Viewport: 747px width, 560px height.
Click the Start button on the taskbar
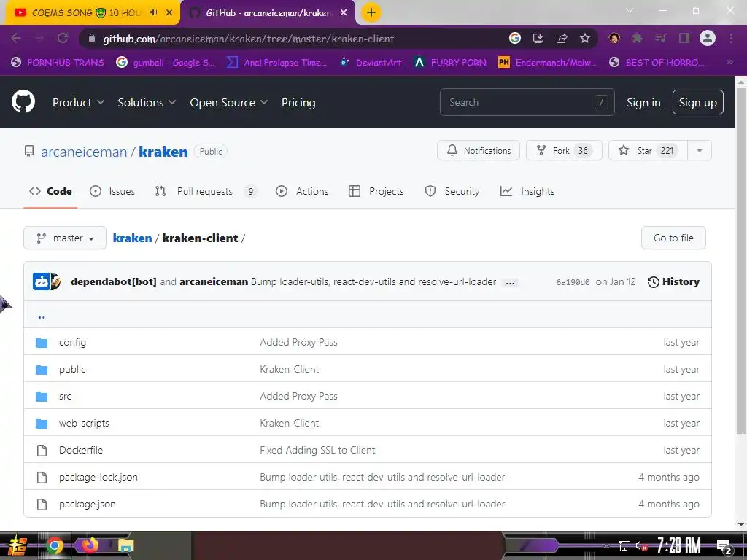(x=18, y=545)
